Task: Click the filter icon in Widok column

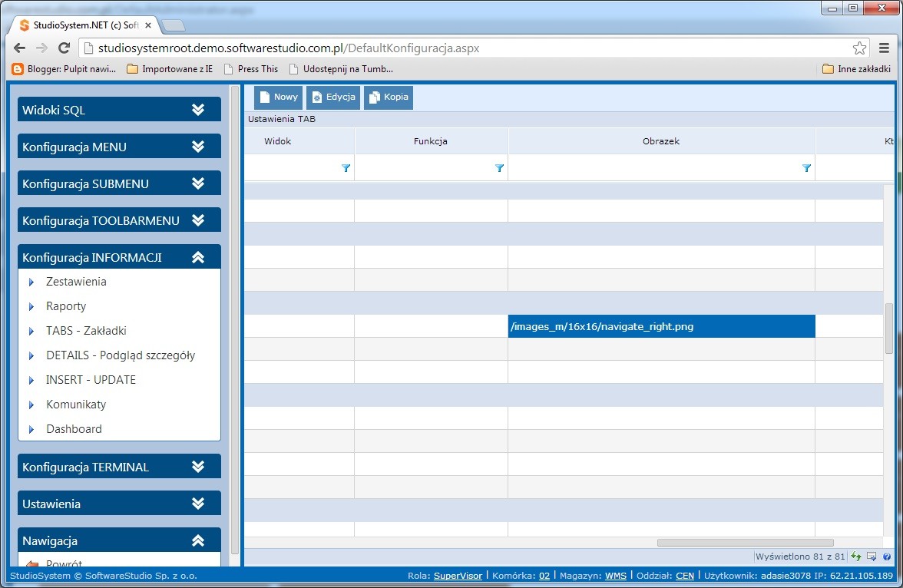Action: point(346,168)
